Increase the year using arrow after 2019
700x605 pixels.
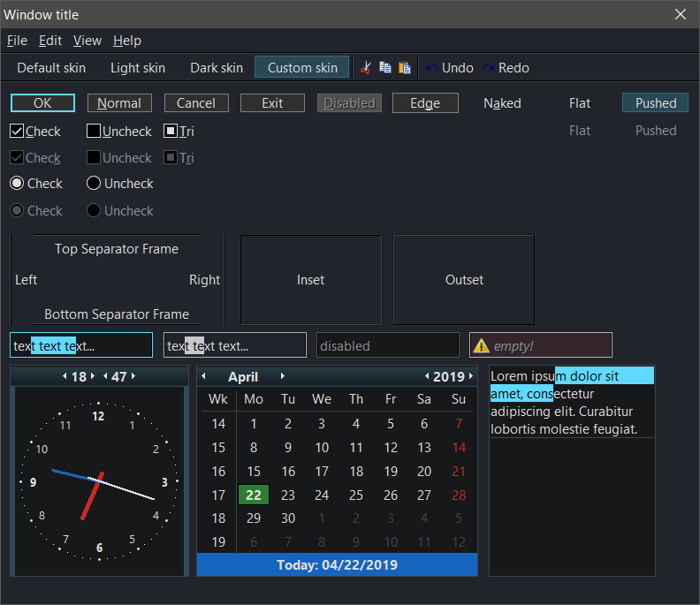pos(469,377)
